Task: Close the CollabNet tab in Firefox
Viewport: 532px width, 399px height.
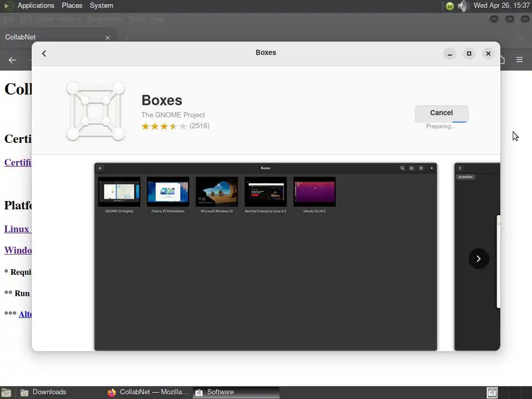Action: (108, 37)
